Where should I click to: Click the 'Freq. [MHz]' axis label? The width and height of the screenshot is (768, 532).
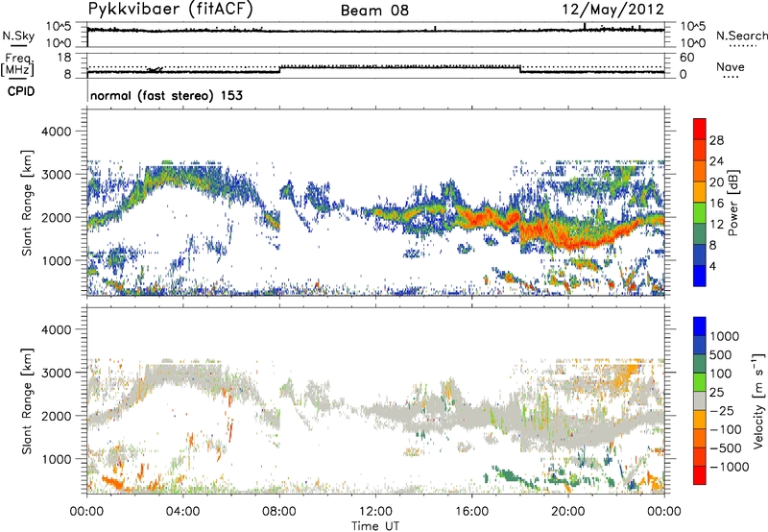pyautogui.click(x=18, y=65)
